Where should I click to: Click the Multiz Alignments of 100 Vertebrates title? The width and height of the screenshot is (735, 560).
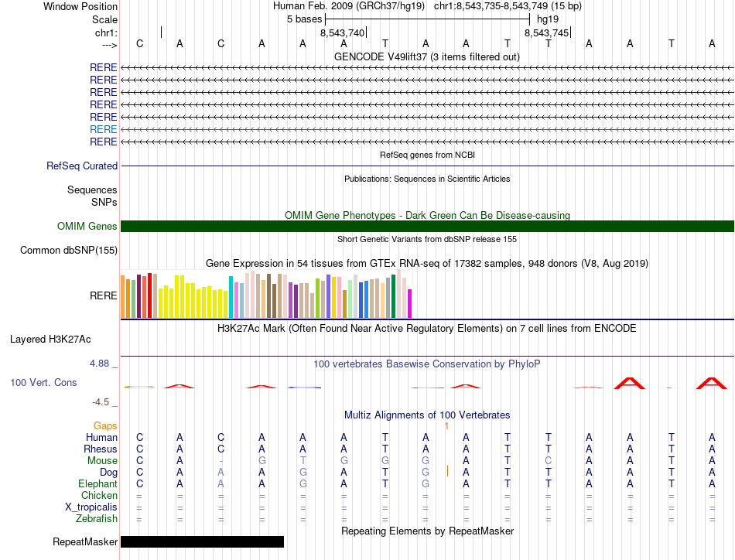(x=427, y=415)
